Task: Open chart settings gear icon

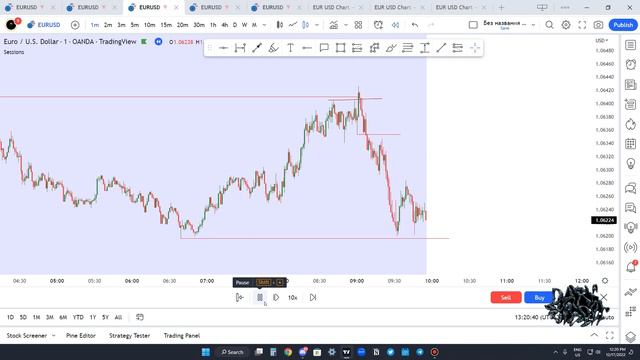Action: 566,25
